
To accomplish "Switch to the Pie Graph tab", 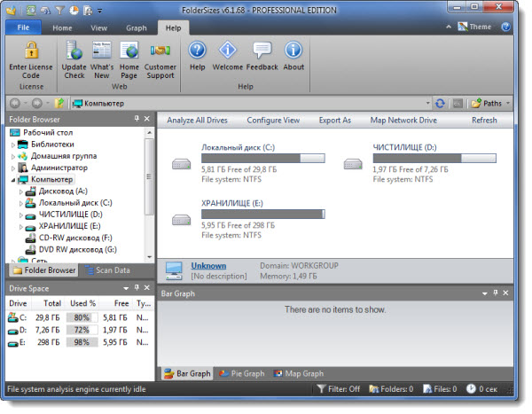I will click(x=242, y=373).
